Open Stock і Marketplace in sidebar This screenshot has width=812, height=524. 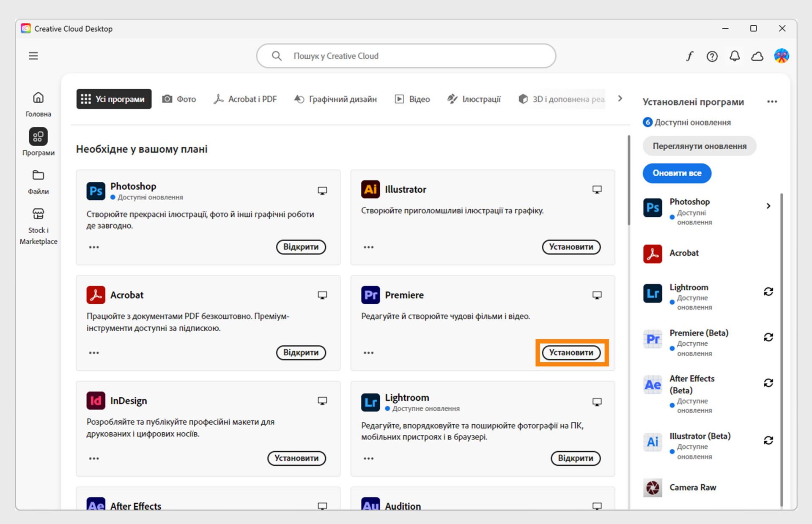coord(38,226)
